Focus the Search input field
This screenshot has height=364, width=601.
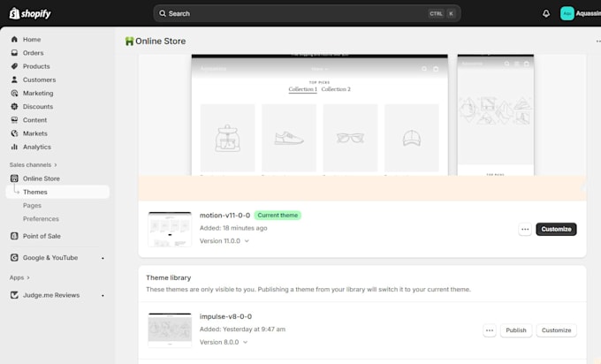click(x=307, y=13)
